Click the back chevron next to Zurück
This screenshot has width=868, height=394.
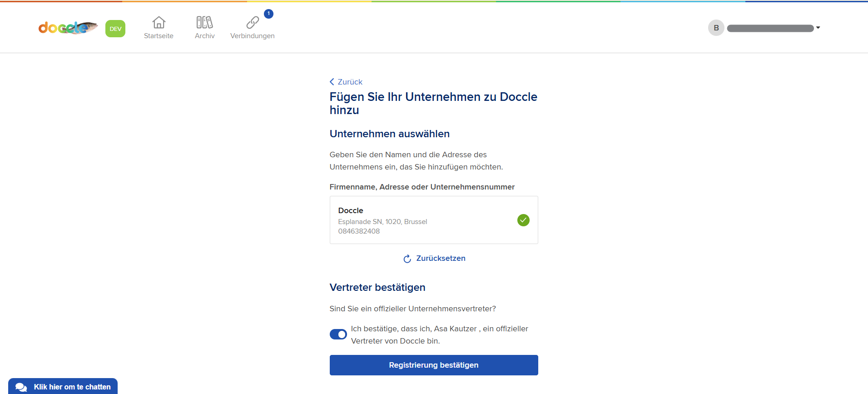pyautogui.click(x=332, y=82)
